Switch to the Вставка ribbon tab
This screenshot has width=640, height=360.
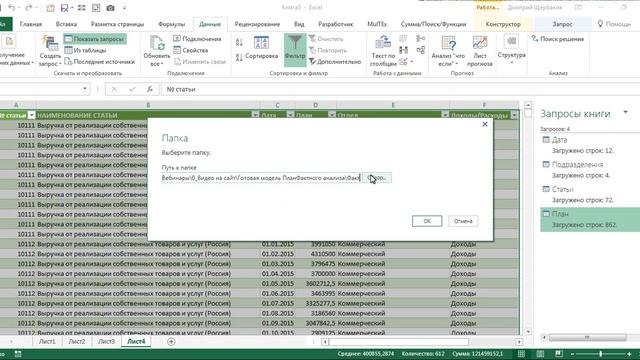66,24
